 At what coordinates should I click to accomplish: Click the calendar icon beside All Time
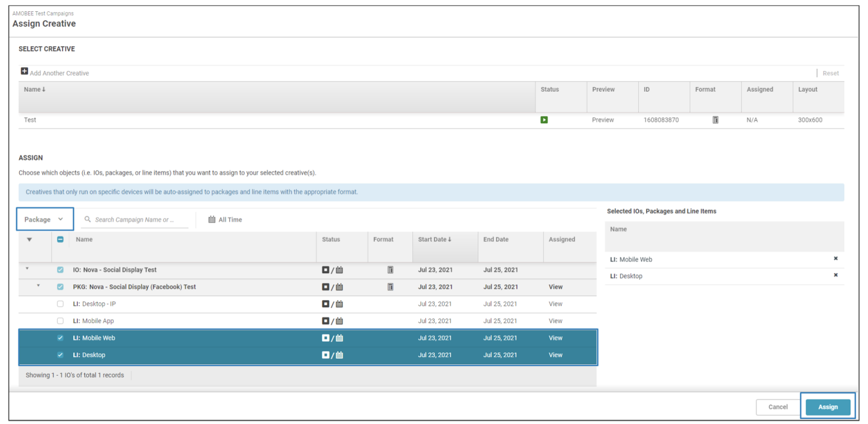[x=212, y=220]
